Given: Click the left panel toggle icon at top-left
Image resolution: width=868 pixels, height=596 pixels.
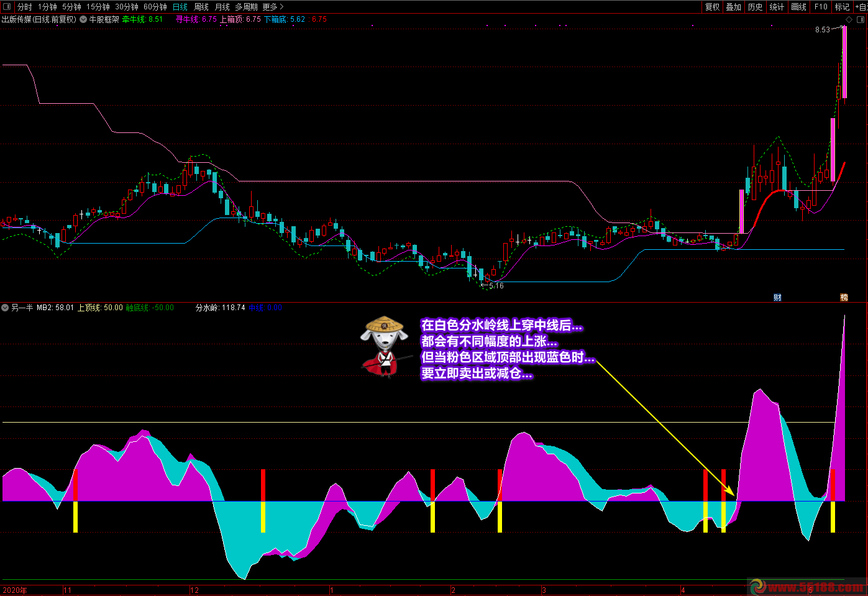Looking at the screenshot, I should coord(7,7).
